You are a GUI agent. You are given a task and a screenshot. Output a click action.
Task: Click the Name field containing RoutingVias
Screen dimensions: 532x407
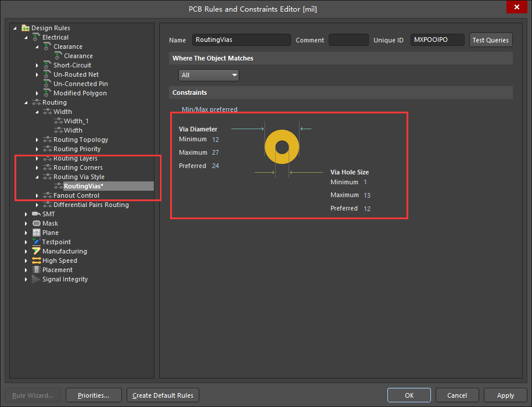point(241,40)
